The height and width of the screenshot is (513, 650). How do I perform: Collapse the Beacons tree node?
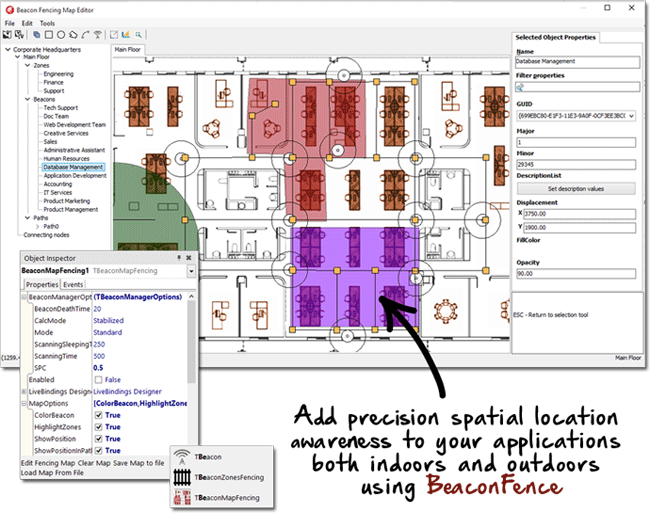tap(27, 99)
